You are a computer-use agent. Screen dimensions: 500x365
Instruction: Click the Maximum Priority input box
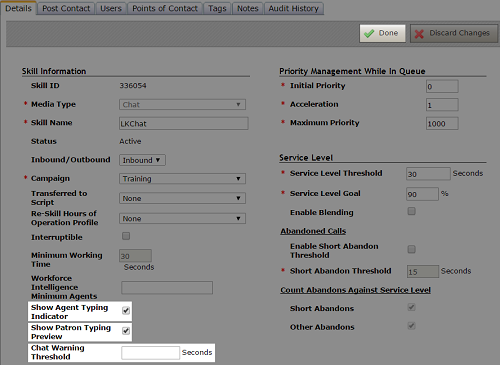click(x=442, y=123)
